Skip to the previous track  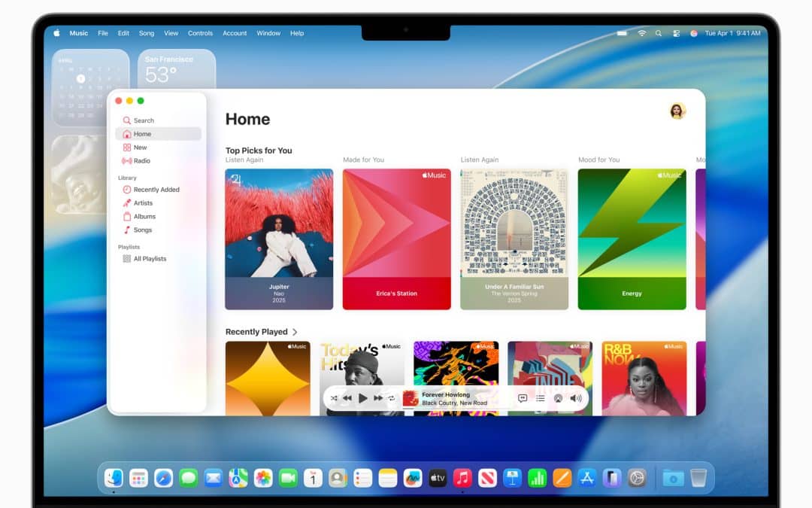(x=347, y=398)
